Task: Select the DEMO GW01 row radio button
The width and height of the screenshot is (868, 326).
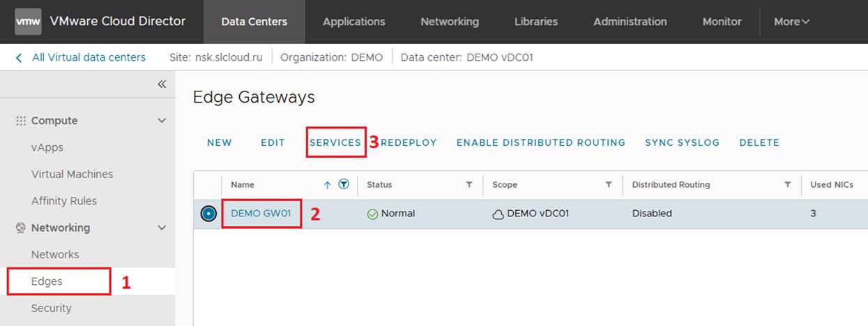Action: pos(208,214)
